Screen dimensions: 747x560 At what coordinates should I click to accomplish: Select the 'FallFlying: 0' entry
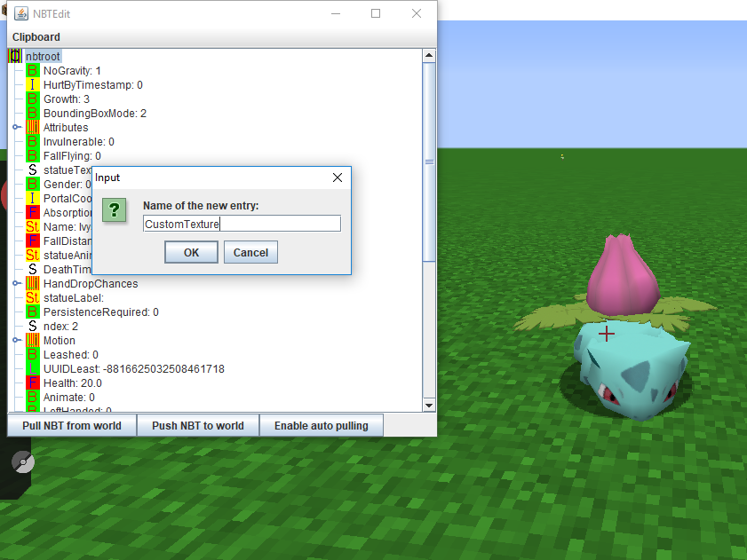coord(73,155)
